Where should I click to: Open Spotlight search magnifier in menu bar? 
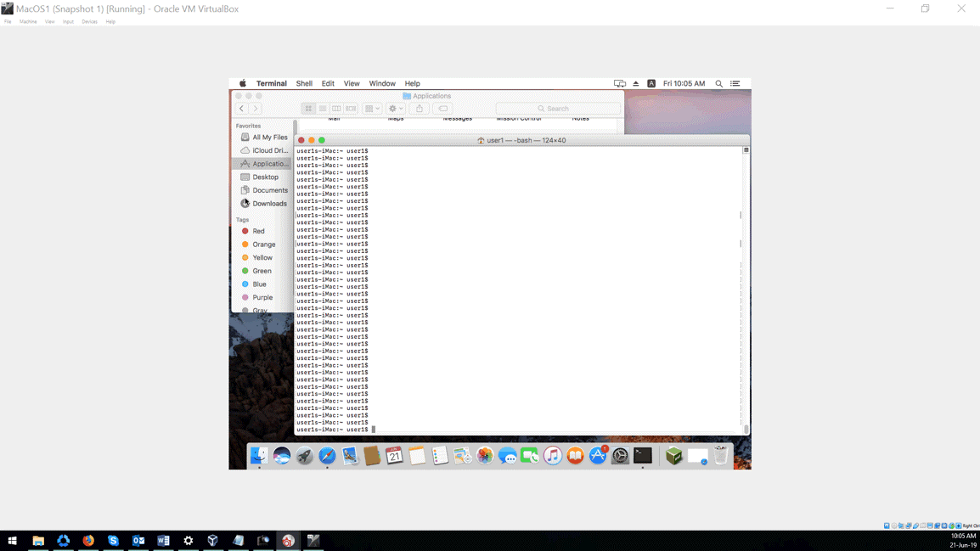click(718, 83)
